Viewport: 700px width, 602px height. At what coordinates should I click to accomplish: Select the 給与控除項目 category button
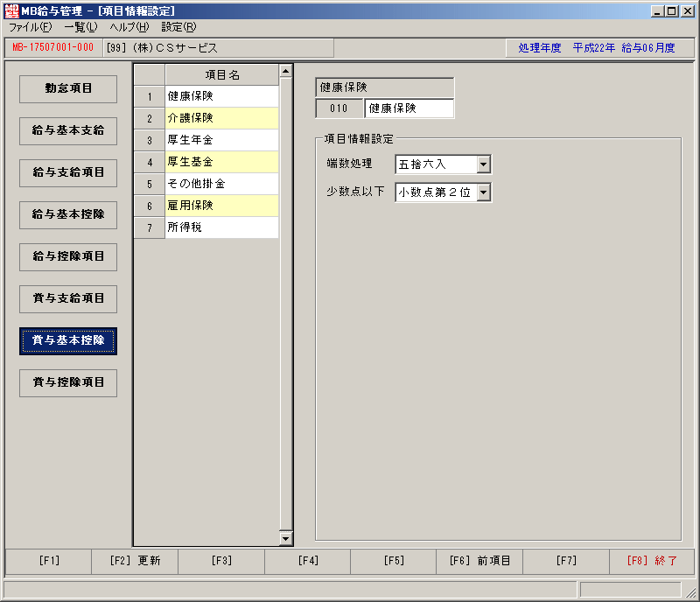(68, 256)
